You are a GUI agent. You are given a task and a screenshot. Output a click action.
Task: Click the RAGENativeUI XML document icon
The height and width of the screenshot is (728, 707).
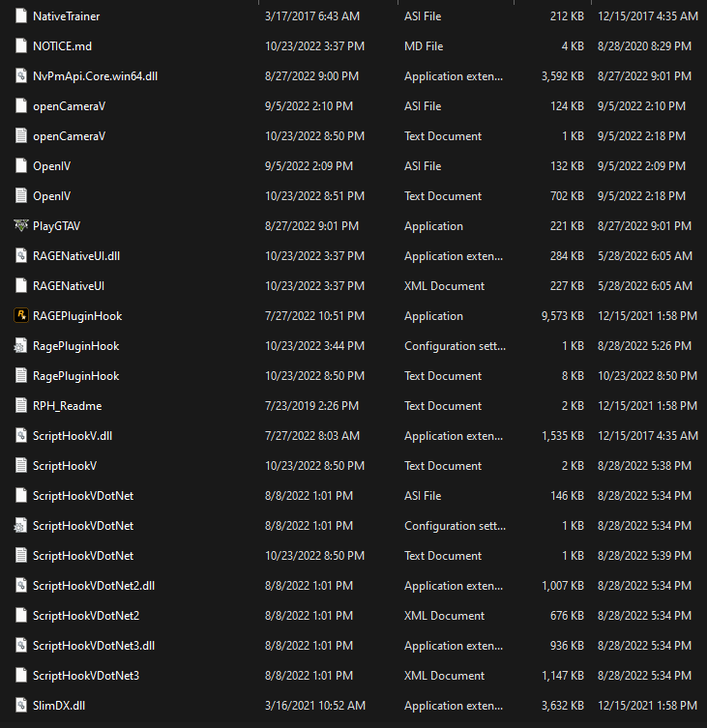point(21,285)
